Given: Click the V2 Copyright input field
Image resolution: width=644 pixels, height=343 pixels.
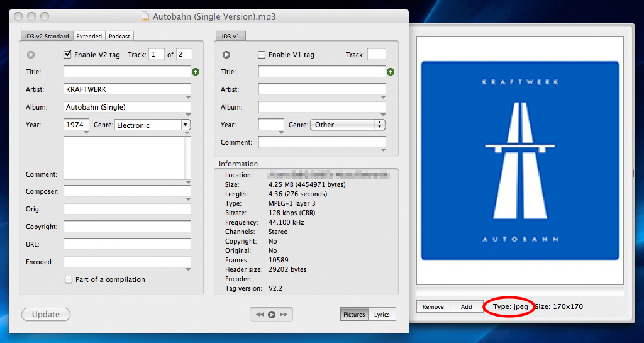Looking at the screenshot, I should pyautogui.click(x=127, y=227).
